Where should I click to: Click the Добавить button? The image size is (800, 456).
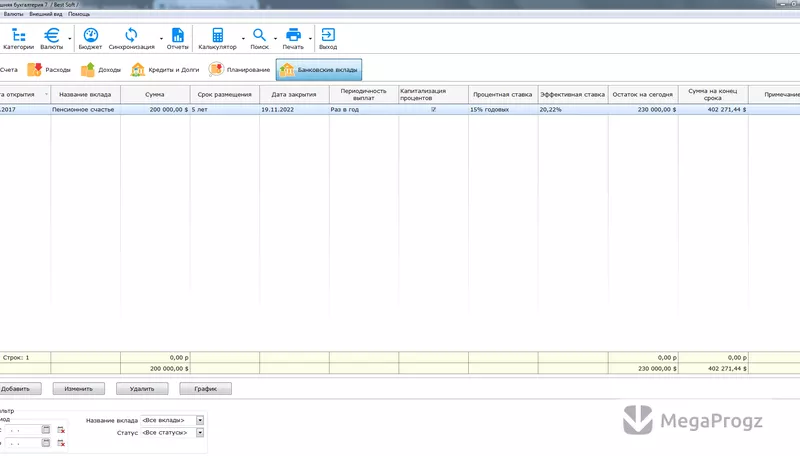coord(20,389)
